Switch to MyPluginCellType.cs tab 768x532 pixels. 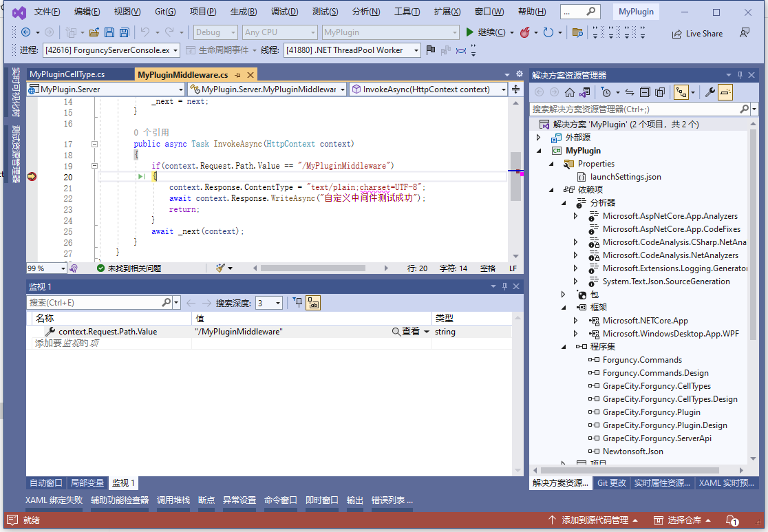[67, 74]
